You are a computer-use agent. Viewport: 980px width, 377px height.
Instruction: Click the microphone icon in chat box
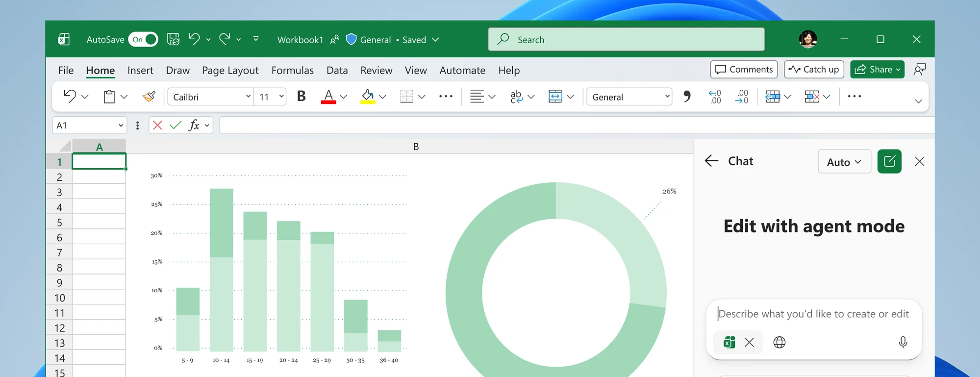click(x=903, y=342)
